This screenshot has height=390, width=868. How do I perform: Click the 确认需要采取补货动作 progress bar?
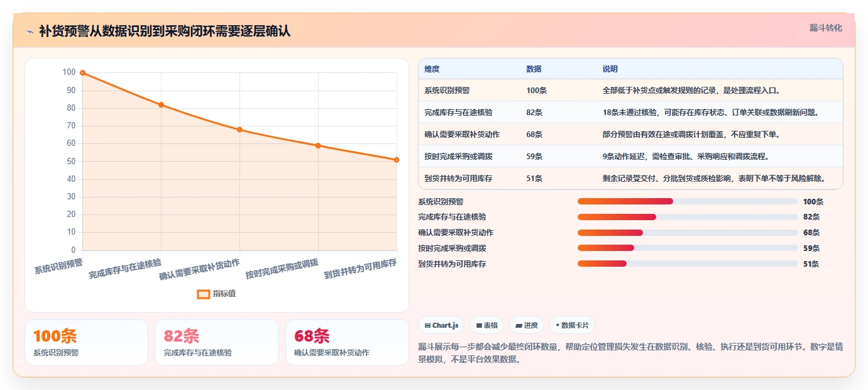point(688,233)
